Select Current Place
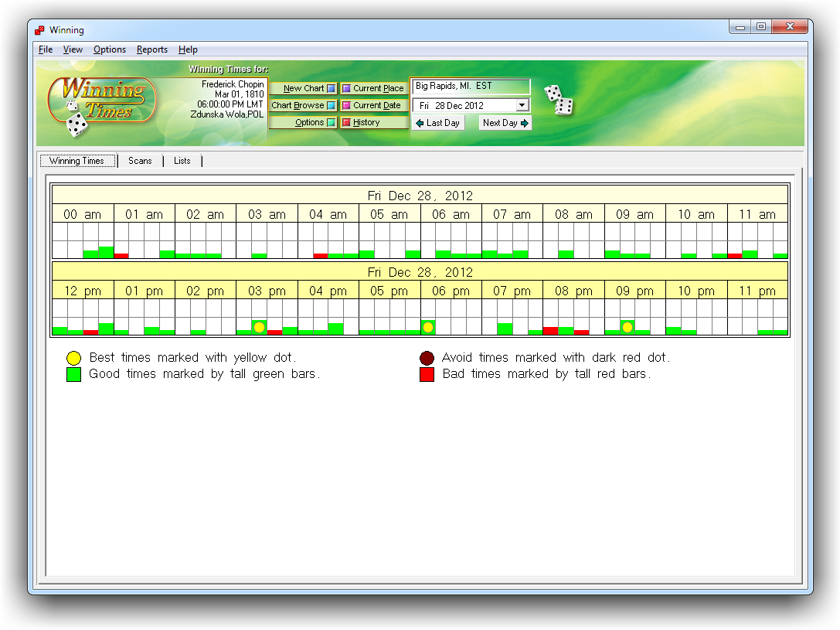The image size is (840, 630). click(373, 88)
